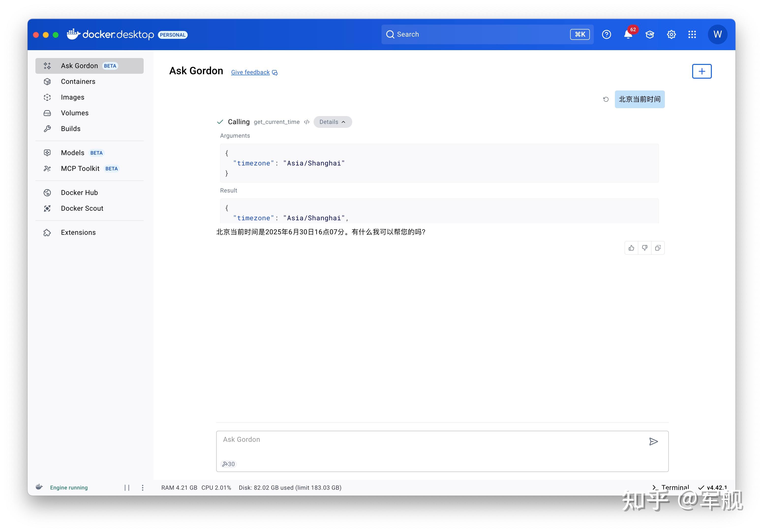Give a thumbs up to Gordon's answer

[x=631, y=248]
